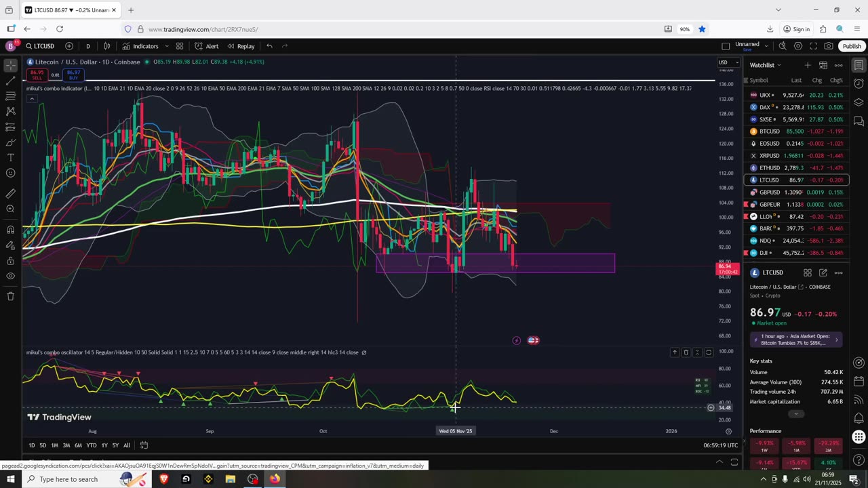Click the Publish button
Screen dimensions: 868x488
(x=852, y=46)
